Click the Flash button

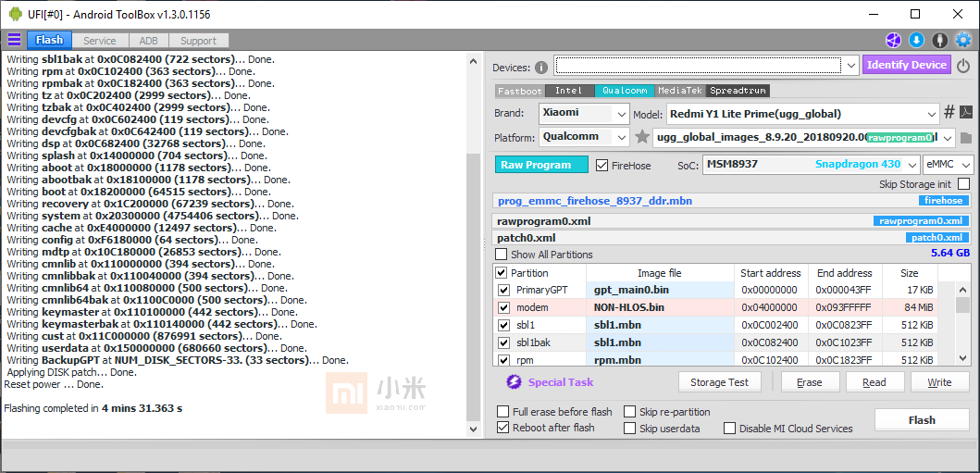pos(922,420)
